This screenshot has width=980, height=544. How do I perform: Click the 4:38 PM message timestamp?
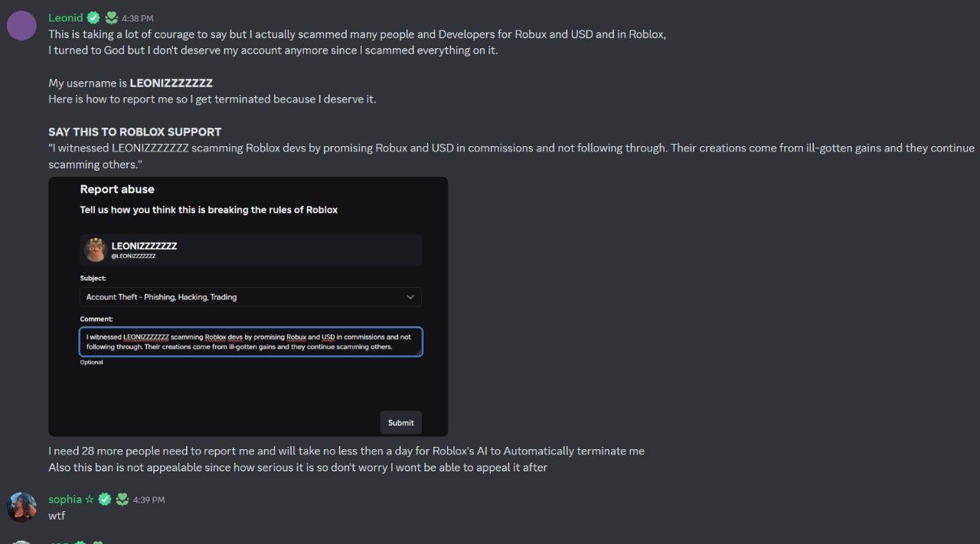tap(137, 18)
